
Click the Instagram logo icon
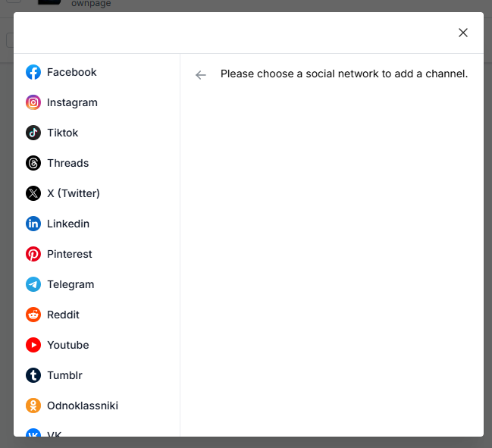tap(33, 102)
